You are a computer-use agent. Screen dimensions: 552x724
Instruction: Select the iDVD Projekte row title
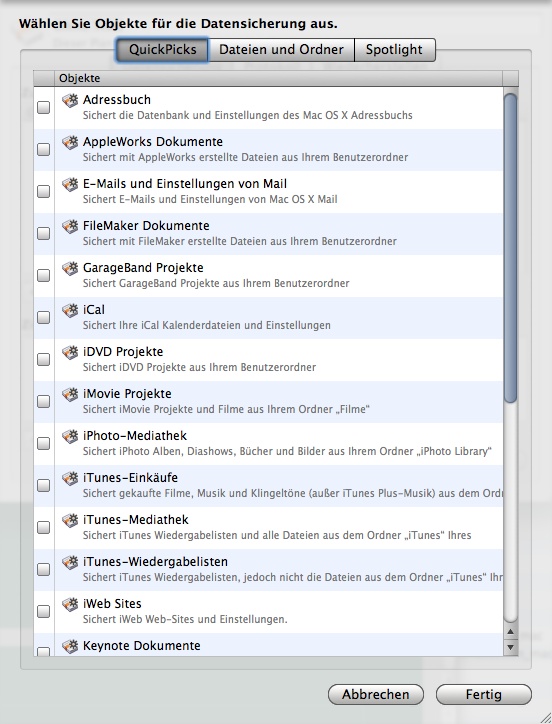point(123,352)
